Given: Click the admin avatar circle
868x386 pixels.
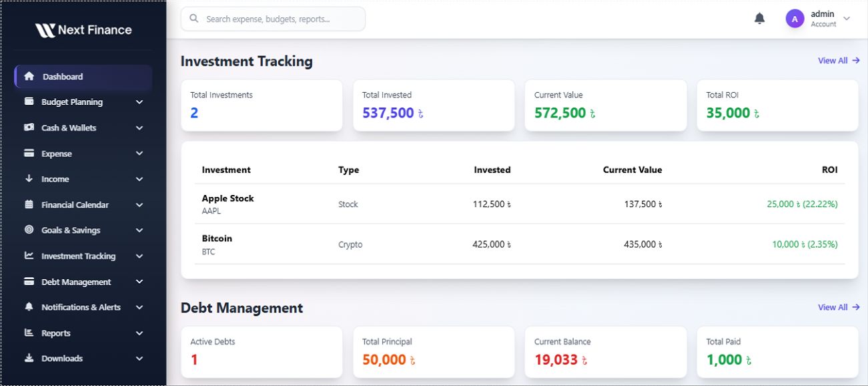Looking at the screenshot, I should (x=795, y=19).
